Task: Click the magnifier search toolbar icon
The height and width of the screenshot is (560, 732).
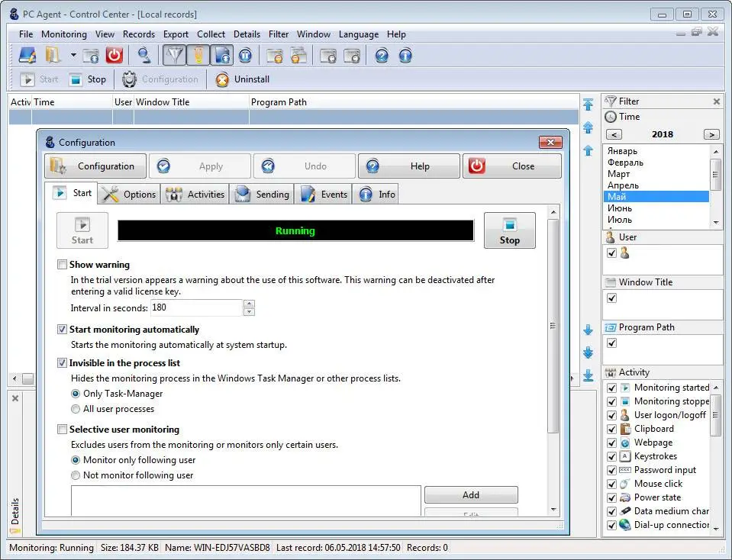Action: coord(144,56)
